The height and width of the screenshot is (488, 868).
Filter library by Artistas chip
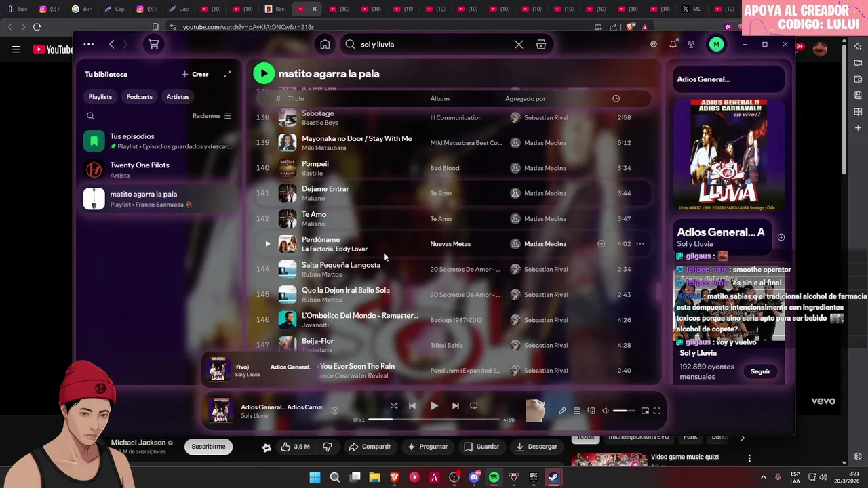(178, 97)
